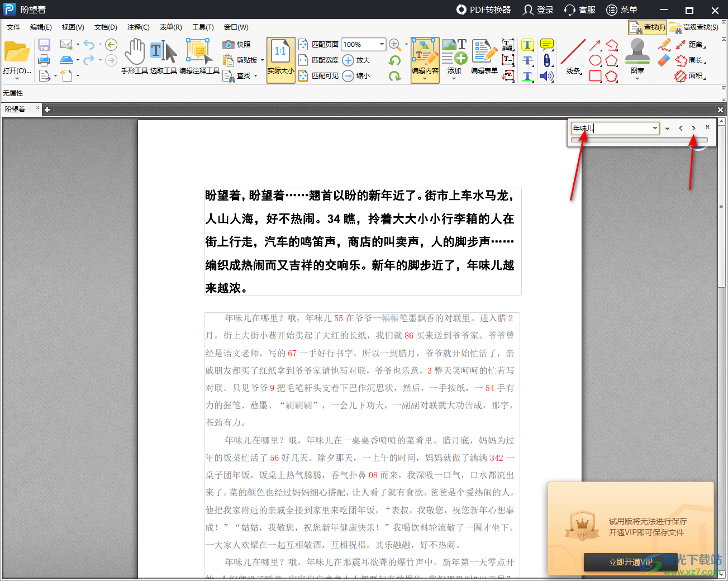728x581 pixels.
Task: Fit page with 匹配页面
Action: point(318,44)
